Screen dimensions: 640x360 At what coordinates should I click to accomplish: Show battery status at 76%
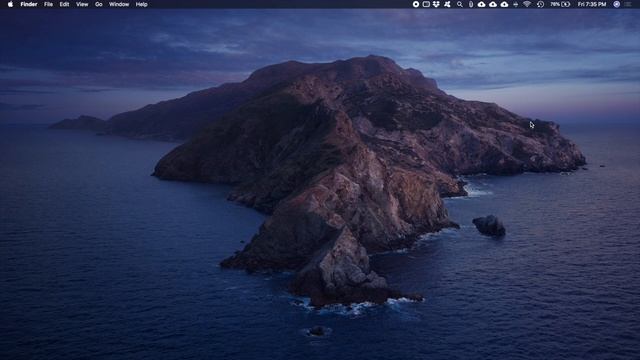click(x=560, y=4)
